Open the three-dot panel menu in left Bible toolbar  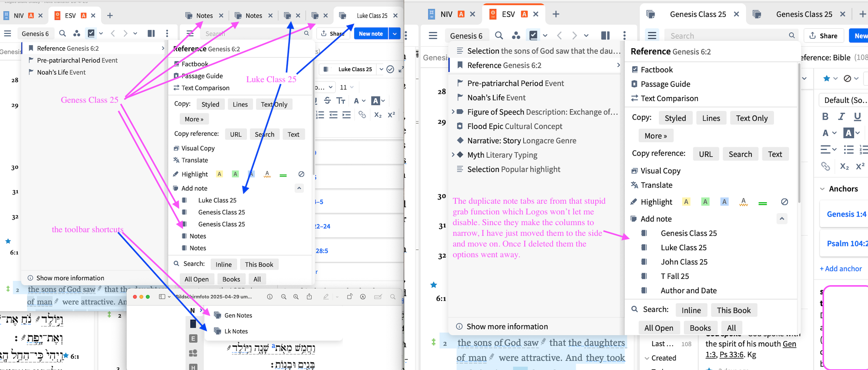point(167,34)
